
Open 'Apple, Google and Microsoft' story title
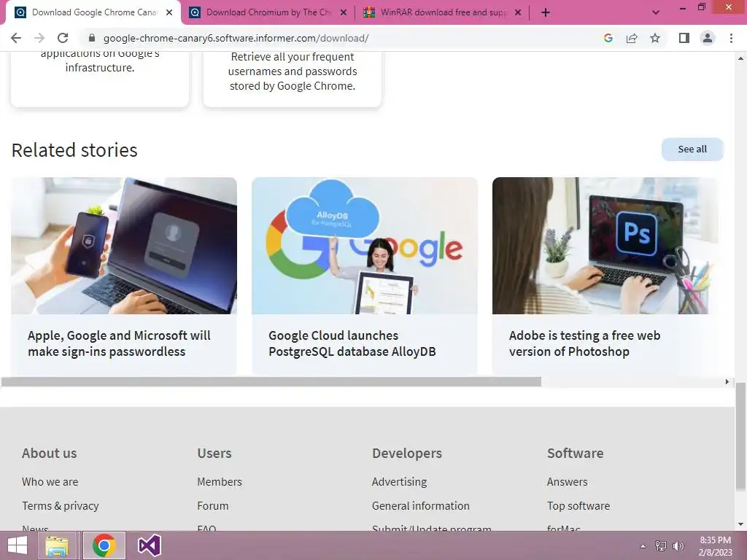(x=119, y=343)
